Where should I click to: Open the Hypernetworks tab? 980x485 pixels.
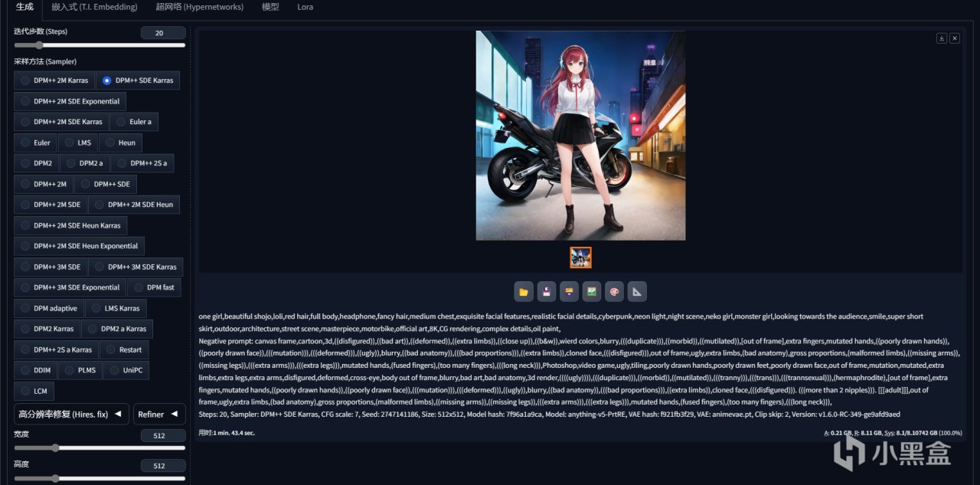199,7
